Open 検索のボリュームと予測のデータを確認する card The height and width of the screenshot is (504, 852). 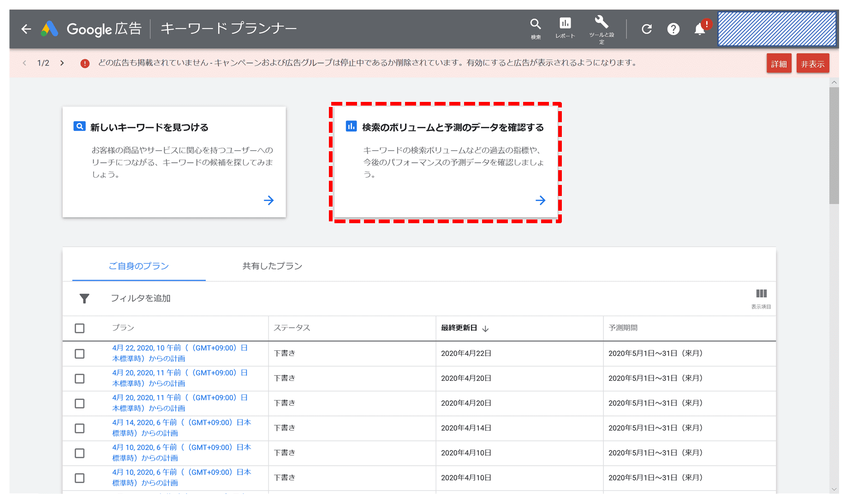click(446, 162)
